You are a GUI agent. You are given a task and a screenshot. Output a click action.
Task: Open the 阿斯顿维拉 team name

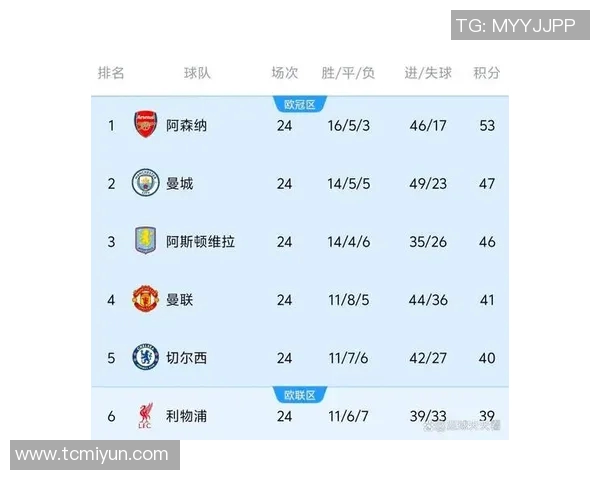pos(201,242)
